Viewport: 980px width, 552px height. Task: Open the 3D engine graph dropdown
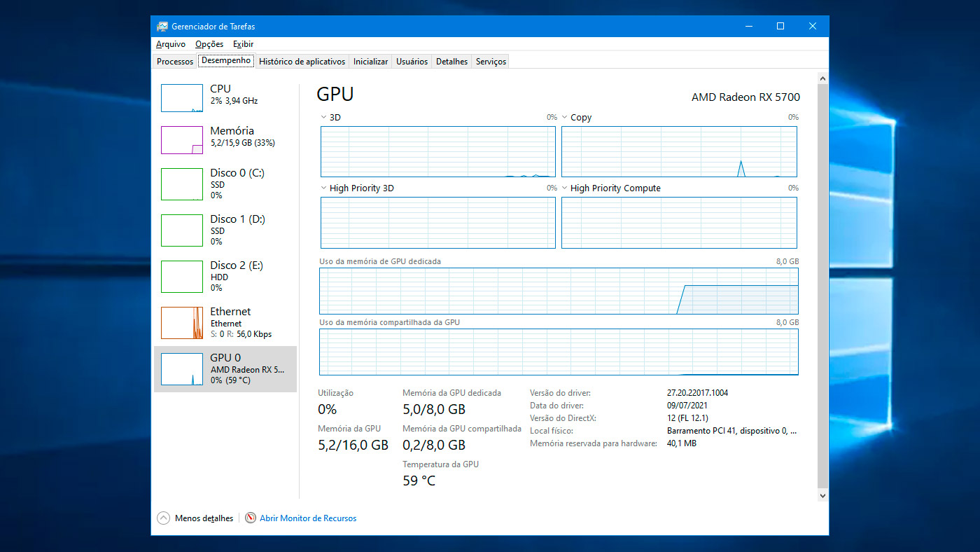pyautogui.click(x=323, y=117)
